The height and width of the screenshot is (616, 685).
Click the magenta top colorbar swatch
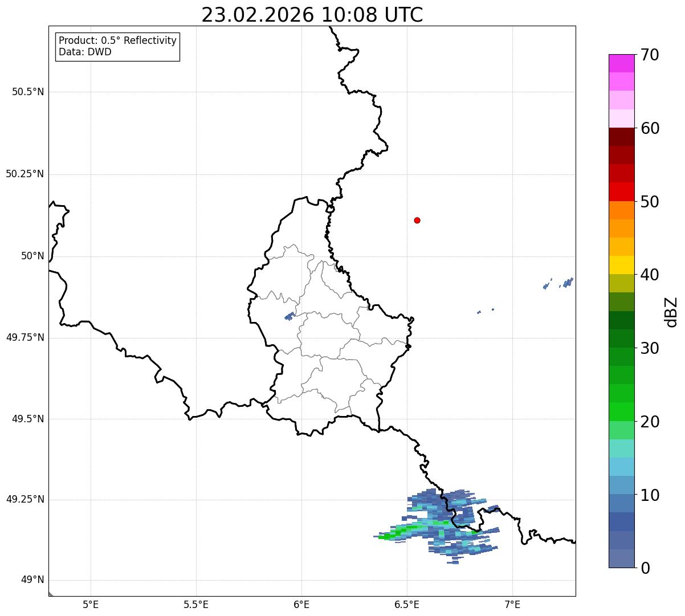(622, 63)
